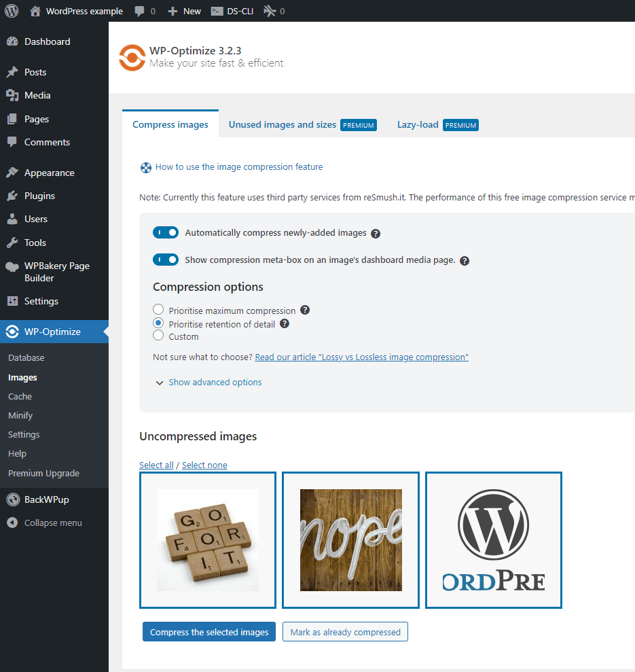The width and height of the screenshot is (635, 672).
Task: Select the GO FOR IT scrabble image thumbnail
Action: [208, 540]
